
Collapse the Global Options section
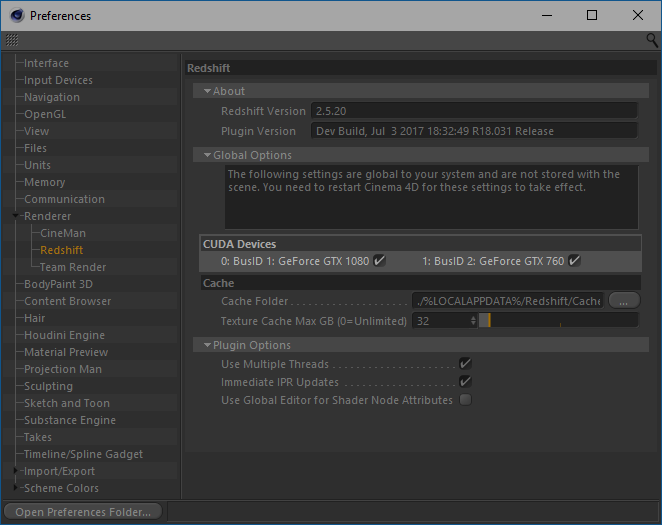point(207,155)
